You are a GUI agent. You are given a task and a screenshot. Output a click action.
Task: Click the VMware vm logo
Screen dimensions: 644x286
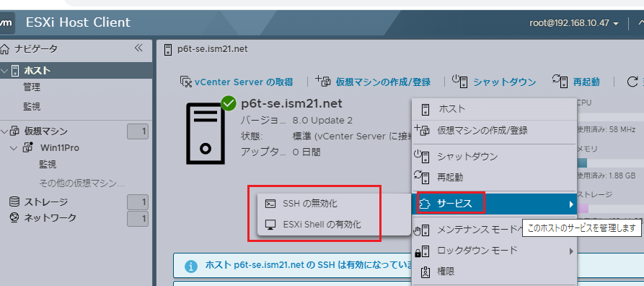(7, 22)
